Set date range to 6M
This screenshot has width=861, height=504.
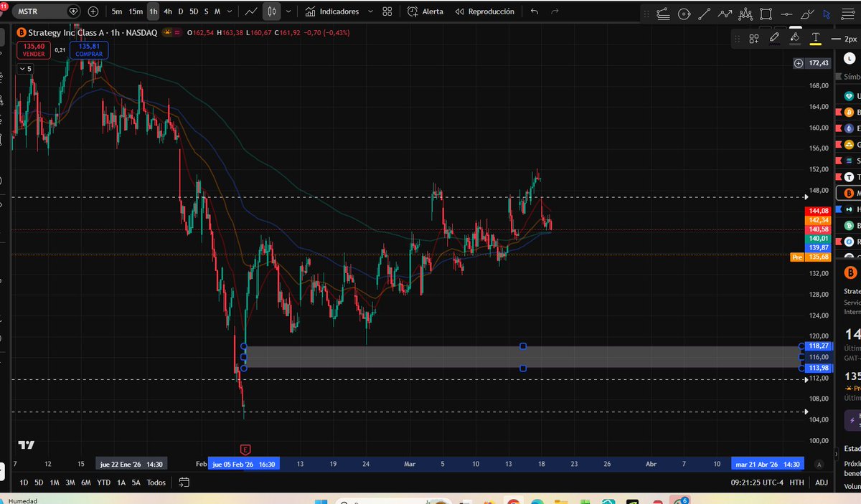point(86,482)
